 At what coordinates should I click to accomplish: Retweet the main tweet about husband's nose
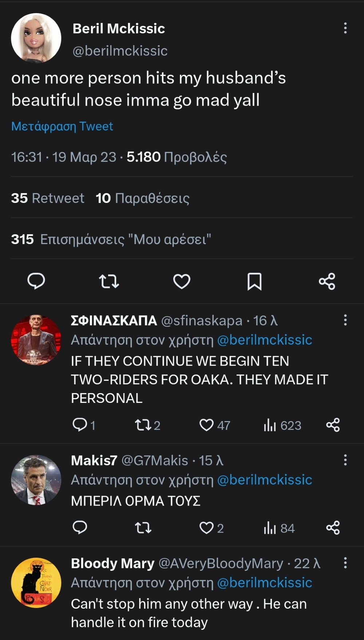click(109, 281)
